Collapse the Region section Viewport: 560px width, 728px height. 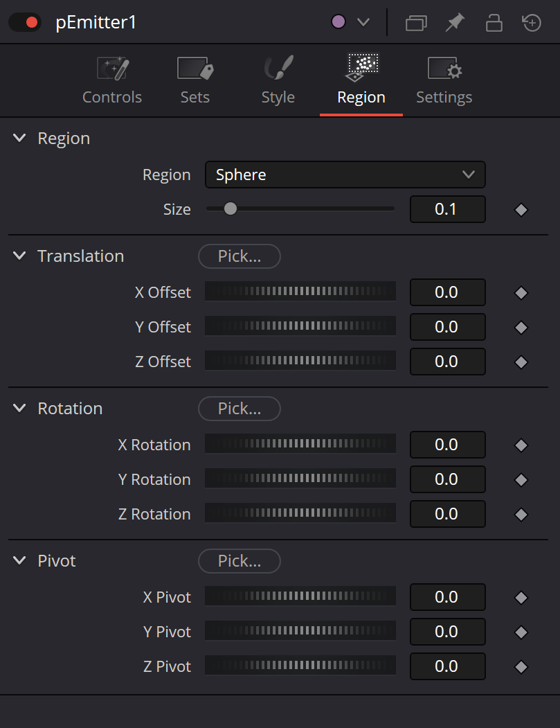click(x=19, y=138)
